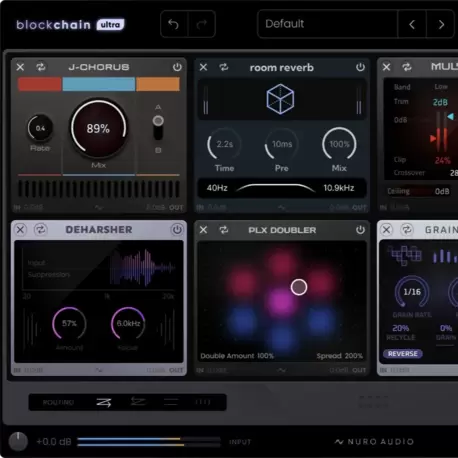Click the reverb Mix 100% knob
458x458 pixels.
click(x=339, y=144)
